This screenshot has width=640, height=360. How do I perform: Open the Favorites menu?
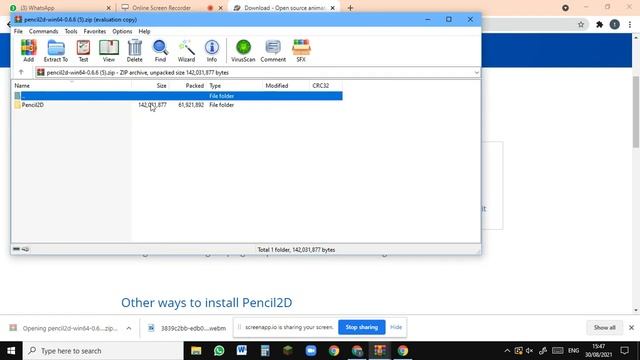tap(95, 31)
